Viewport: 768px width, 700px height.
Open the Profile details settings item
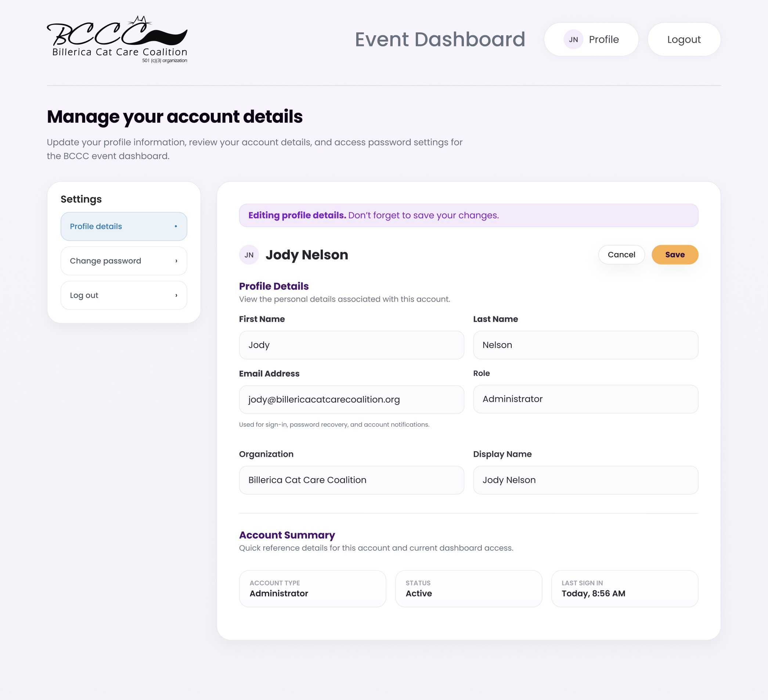[x=123, y=226]
